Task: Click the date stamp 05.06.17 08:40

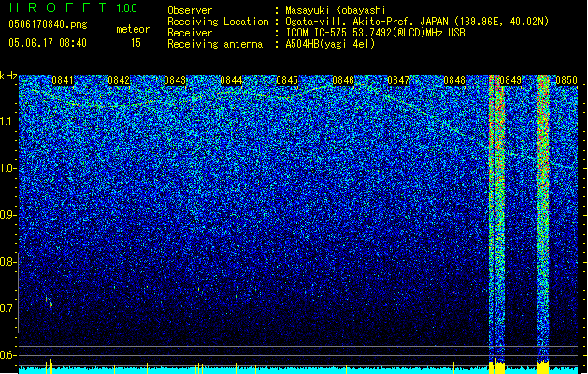Action: [48, 43]
